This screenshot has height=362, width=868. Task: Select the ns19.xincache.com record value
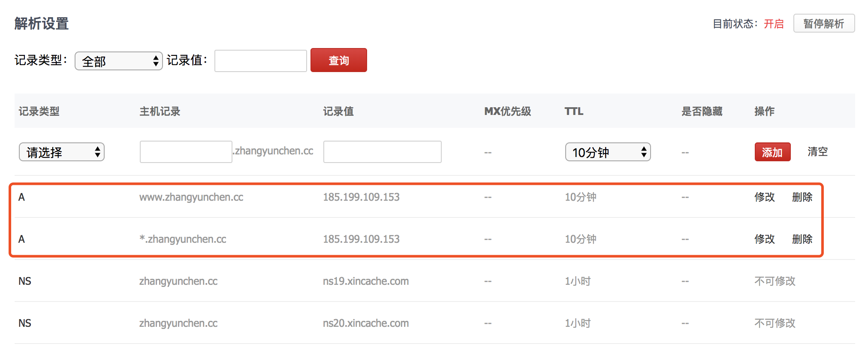365,281
